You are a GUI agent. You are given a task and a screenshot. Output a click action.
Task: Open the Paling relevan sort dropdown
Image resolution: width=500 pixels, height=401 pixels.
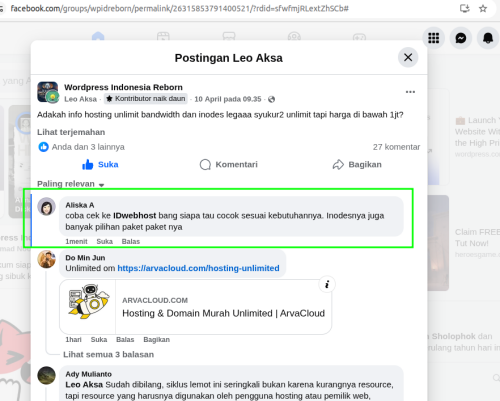(71, 184)
